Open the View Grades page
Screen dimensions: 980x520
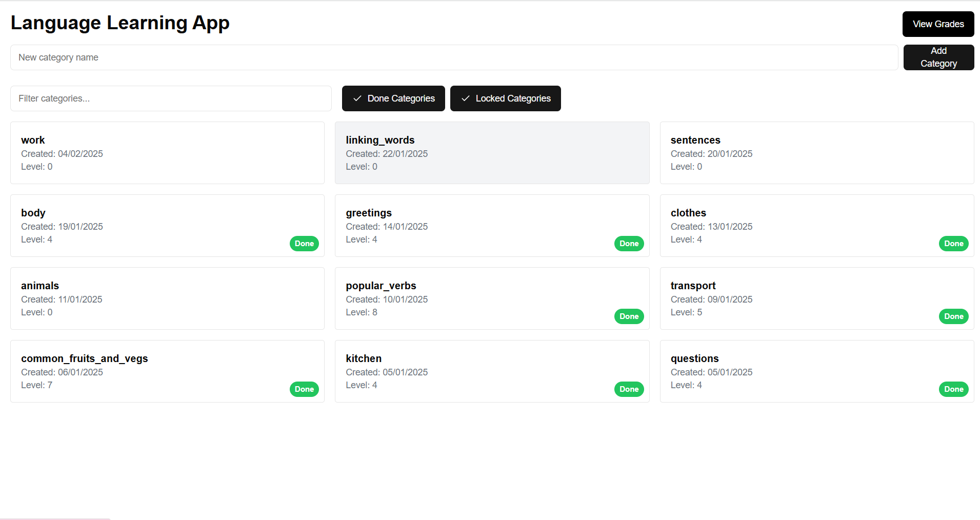tap(938, 24)
